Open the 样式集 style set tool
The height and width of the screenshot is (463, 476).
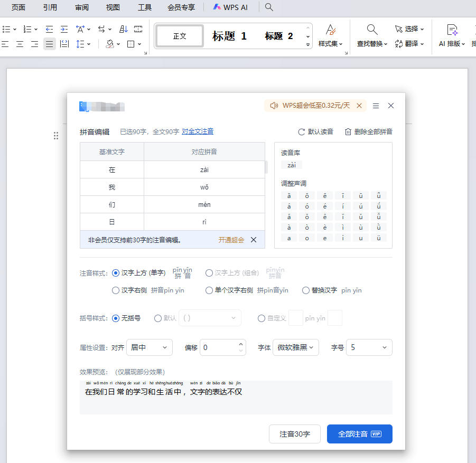pyautogui.click(x=331, y=35)
